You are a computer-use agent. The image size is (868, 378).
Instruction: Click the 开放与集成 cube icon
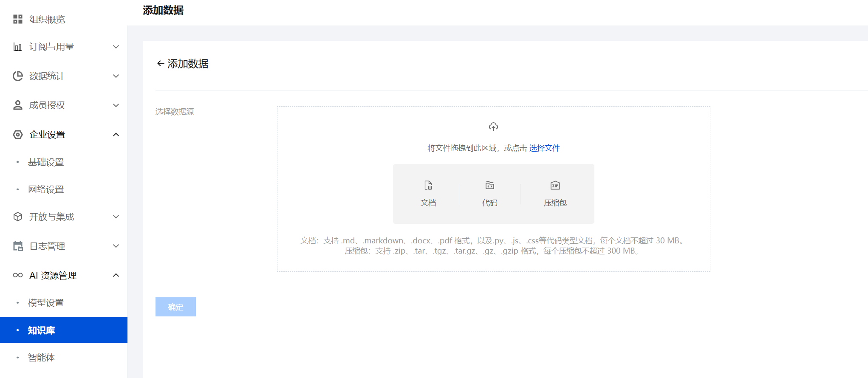pyautogui.click(x=18, y=217)
